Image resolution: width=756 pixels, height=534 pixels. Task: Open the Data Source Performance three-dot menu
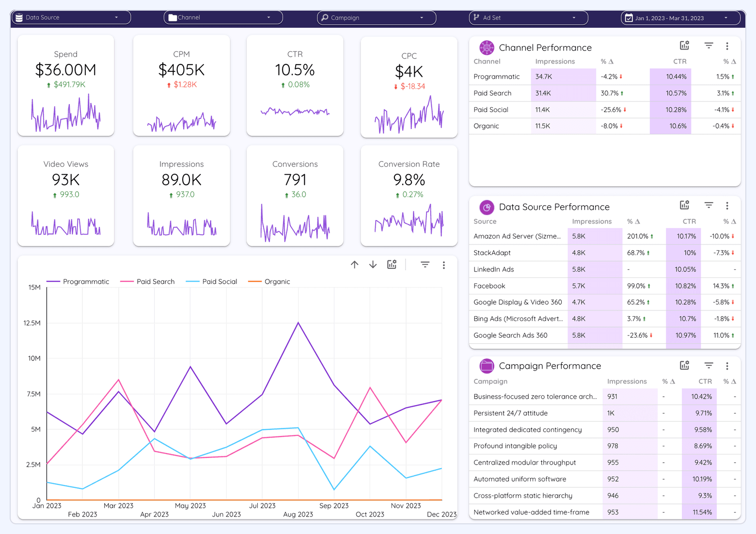[x=727, y=206]
